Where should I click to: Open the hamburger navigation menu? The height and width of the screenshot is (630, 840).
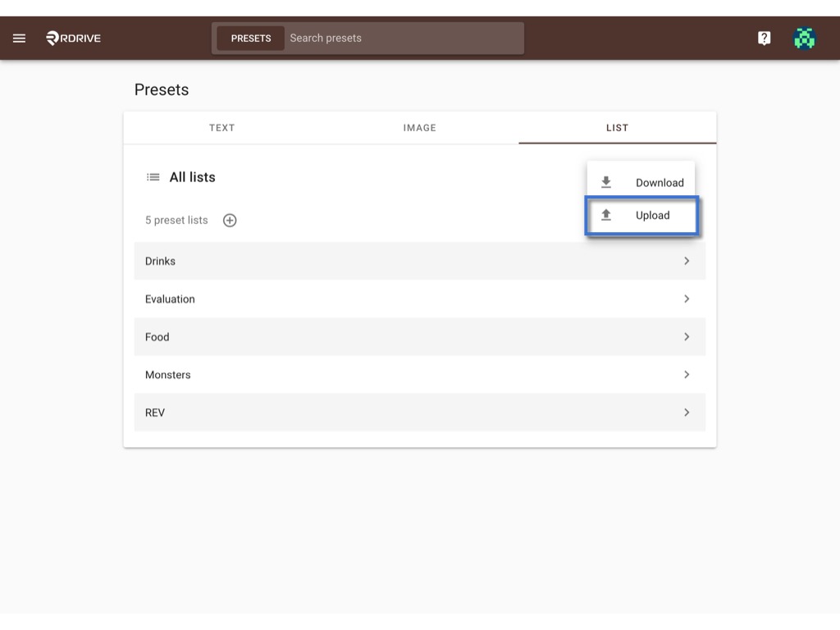20,38
